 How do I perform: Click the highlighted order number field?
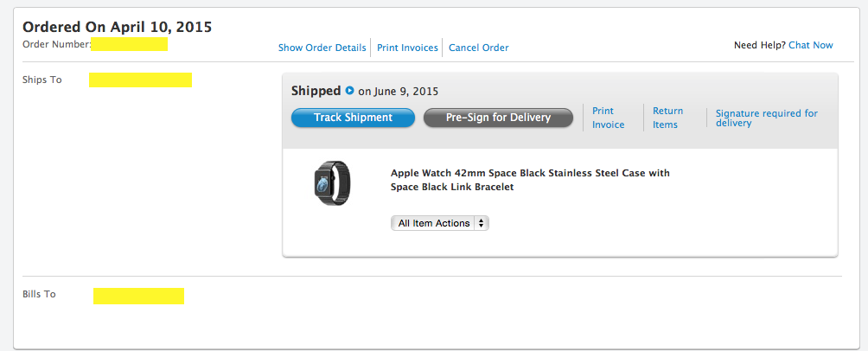[129, 44]
